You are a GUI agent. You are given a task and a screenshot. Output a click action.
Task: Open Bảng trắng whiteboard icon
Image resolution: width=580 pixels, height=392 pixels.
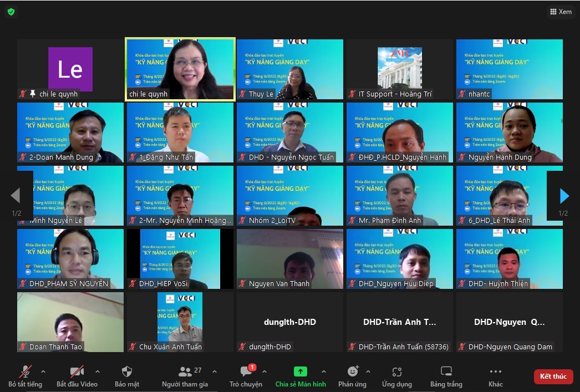(446, 371)
